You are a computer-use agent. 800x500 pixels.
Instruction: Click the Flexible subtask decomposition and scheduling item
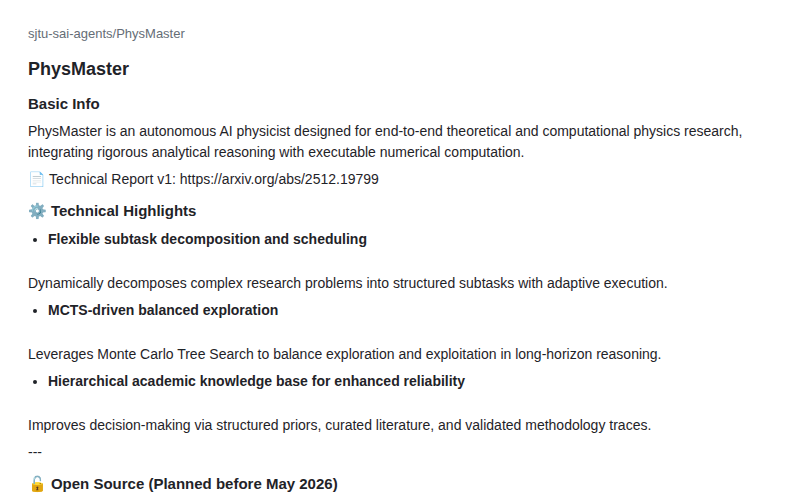click(x=207, y=239)
